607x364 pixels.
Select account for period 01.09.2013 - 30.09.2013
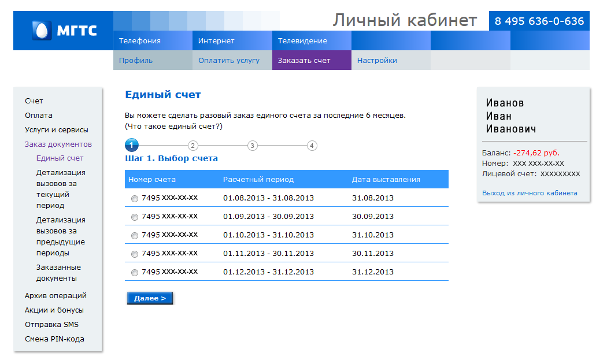coord(134,217)
